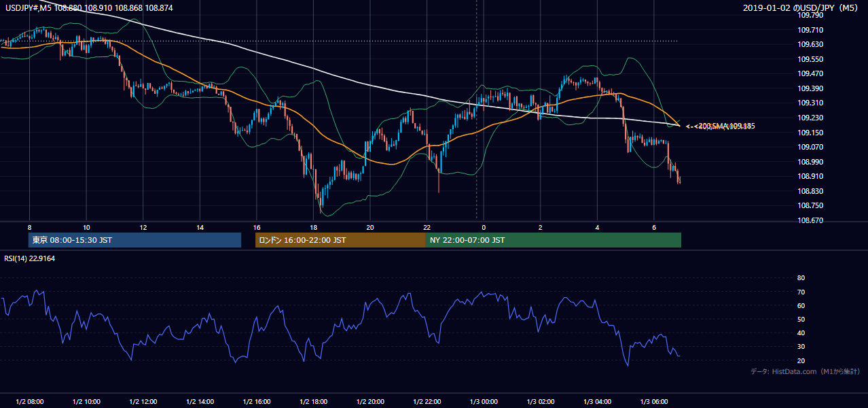
Task: Click the bottom time label 1/3 04:00
Action: tap(597, 401)
